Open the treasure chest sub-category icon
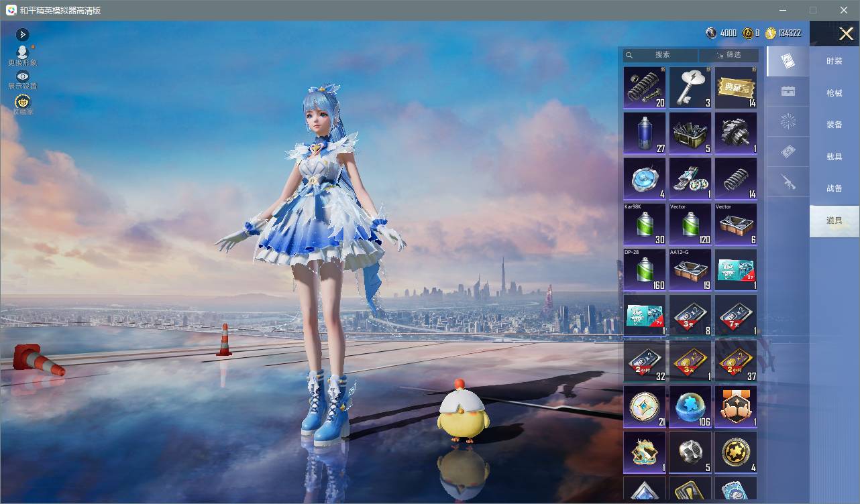 pos(788,92)
